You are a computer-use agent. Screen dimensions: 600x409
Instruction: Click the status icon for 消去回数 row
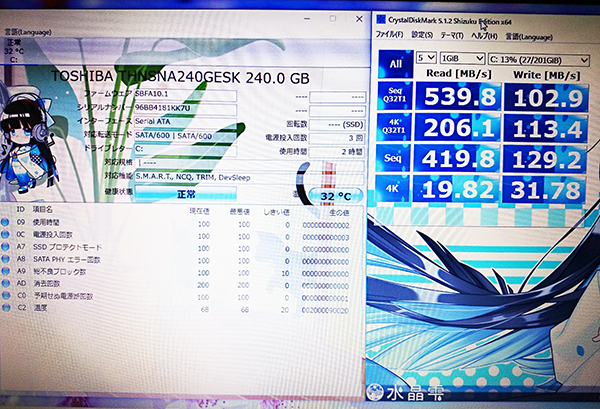5,284
